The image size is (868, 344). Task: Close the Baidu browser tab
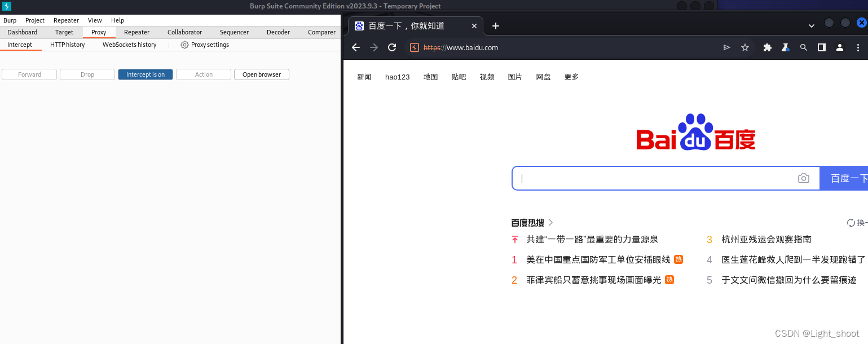click(x=474, y=25)
